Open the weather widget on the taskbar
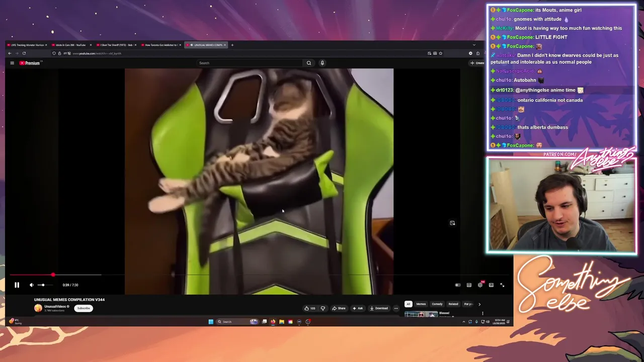Image resolution: width=644 pixels, height=362 pixels. tap(16, 322)
